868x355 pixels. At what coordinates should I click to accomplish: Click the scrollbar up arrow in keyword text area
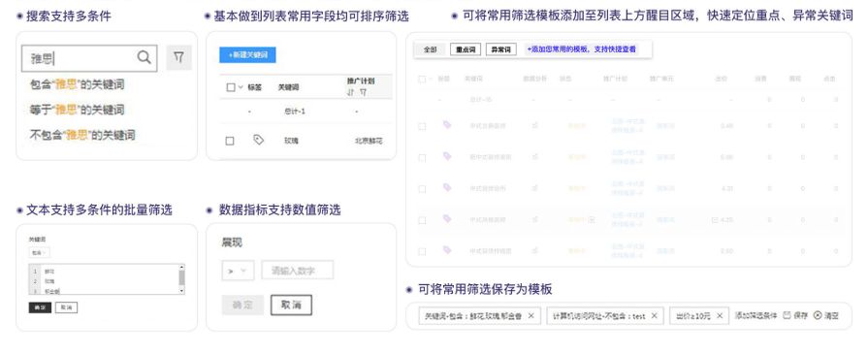181,267
